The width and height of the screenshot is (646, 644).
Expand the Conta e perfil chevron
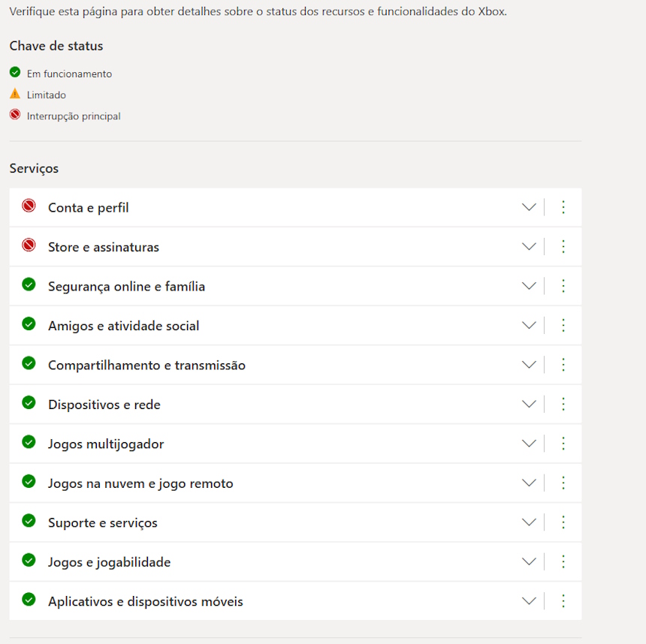click(x=529, y=207)
